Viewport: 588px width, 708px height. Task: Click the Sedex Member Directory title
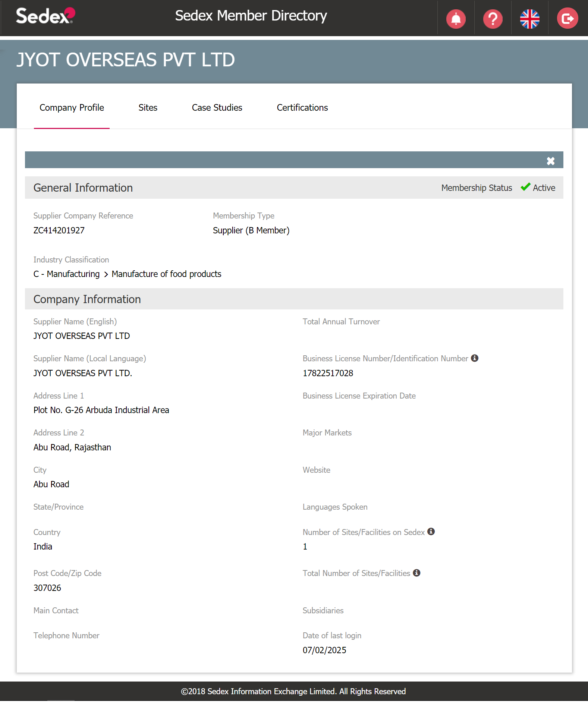click(x=251, y=16)
